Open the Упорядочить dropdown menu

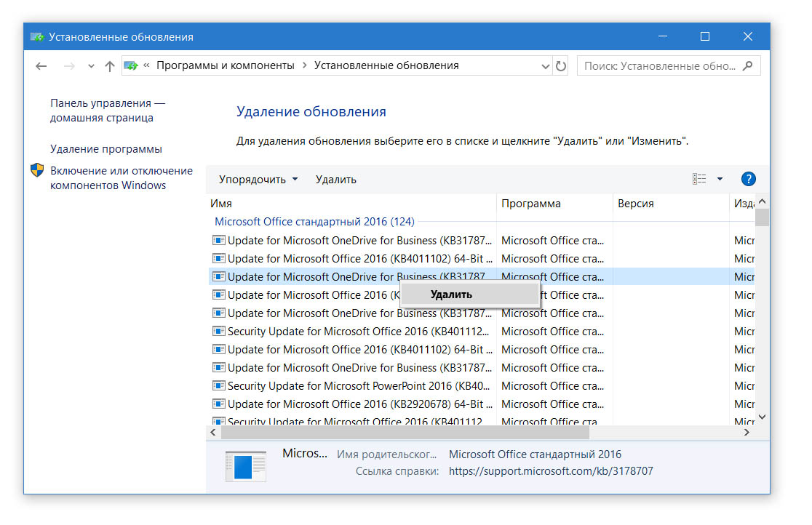click(258, 180)
